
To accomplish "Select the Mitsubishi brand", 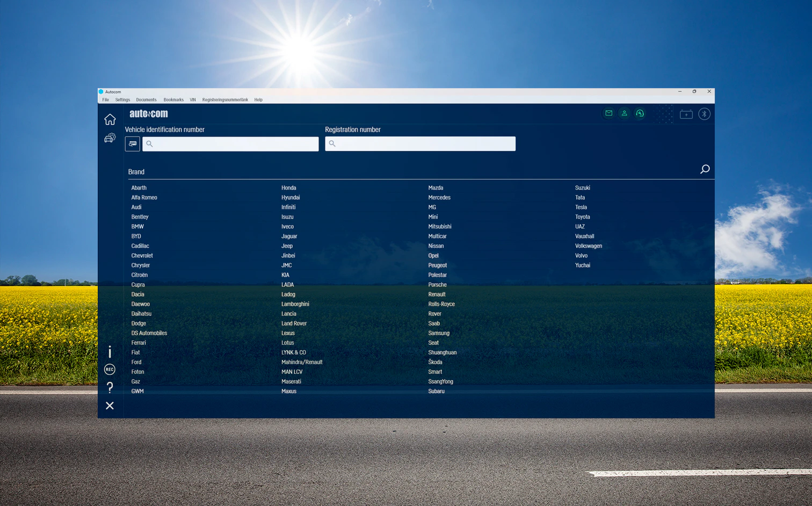I will tap(440, 227).
